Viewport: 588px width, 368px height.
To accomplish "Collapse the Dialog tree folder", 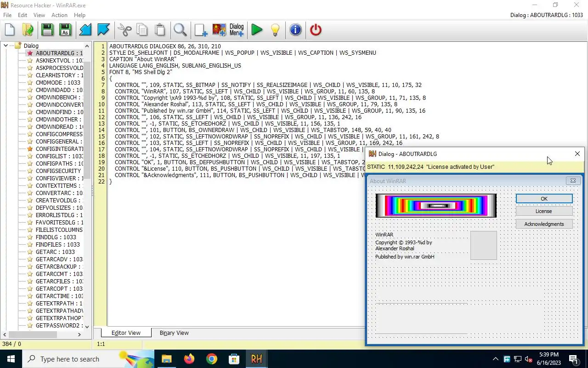I will coord(6,46).
